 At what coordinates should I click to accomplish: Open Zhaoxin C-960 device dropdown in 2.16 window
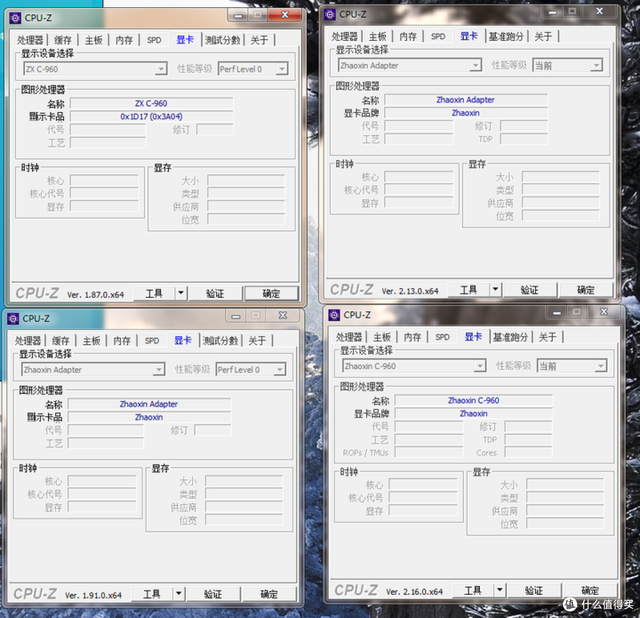coord(480,366)
